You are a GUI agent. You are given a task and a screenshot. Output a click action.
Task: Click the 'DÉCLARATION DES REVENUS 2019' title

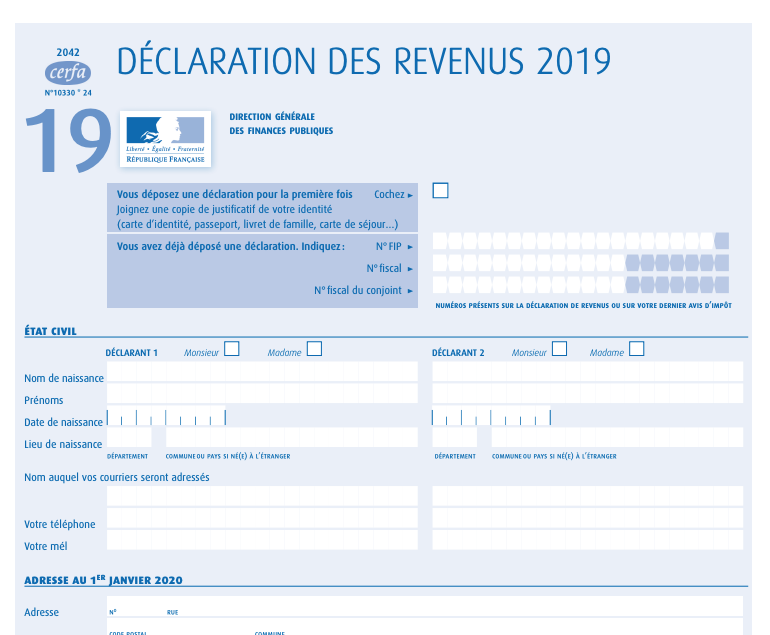coord(363,61)
